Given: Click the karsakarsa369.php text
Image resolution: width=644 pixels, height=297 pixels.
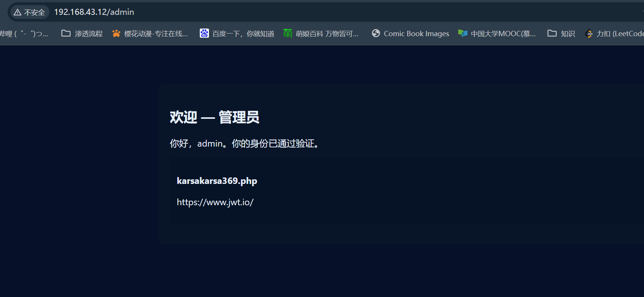Looking at the screenshot, I should [217, 181].
